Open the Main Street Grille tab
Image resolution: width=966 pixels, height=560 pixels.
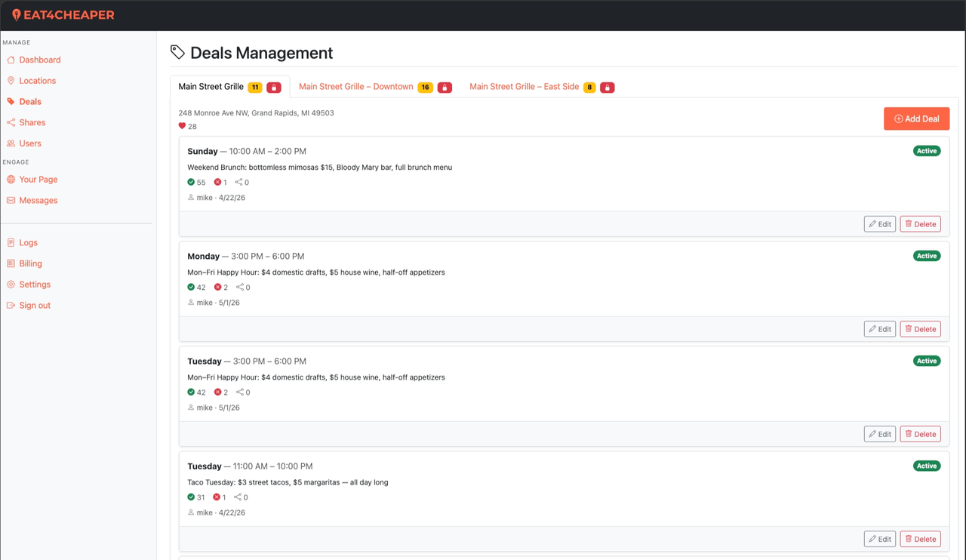click(x=229, y=87)
